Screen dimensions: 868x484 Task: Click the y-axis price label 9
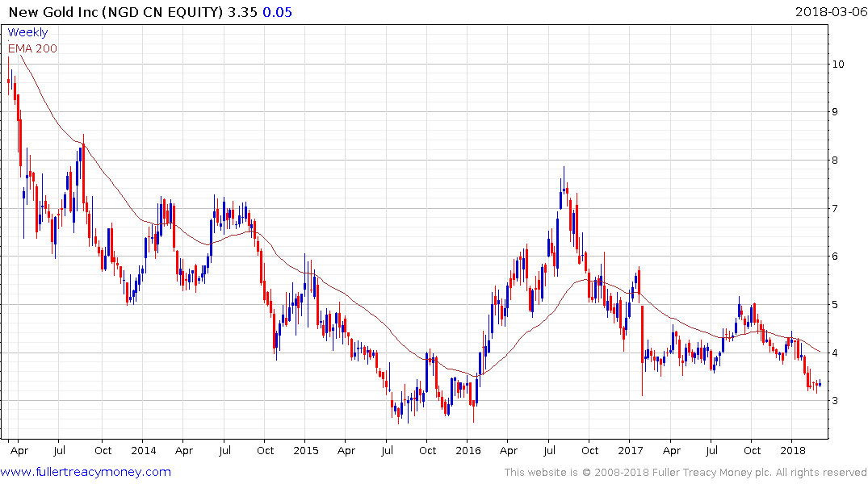[x=835, y=112]
